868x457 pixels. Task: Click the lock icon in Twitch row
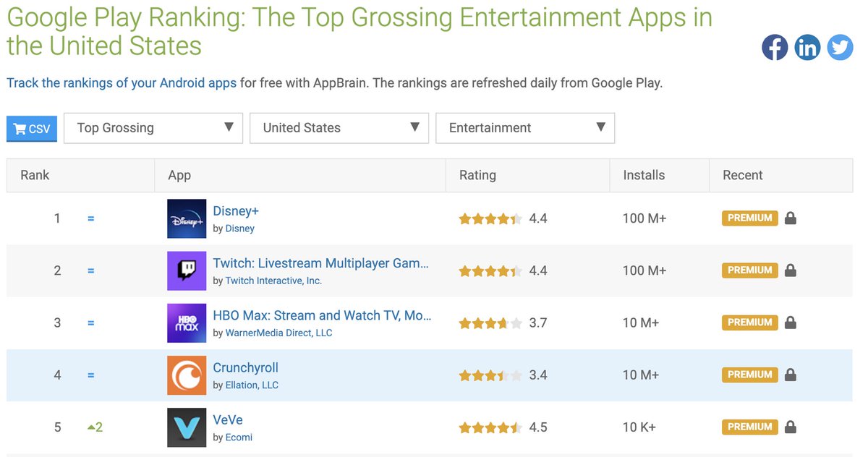pyautogui.click(x=791, y=270)
